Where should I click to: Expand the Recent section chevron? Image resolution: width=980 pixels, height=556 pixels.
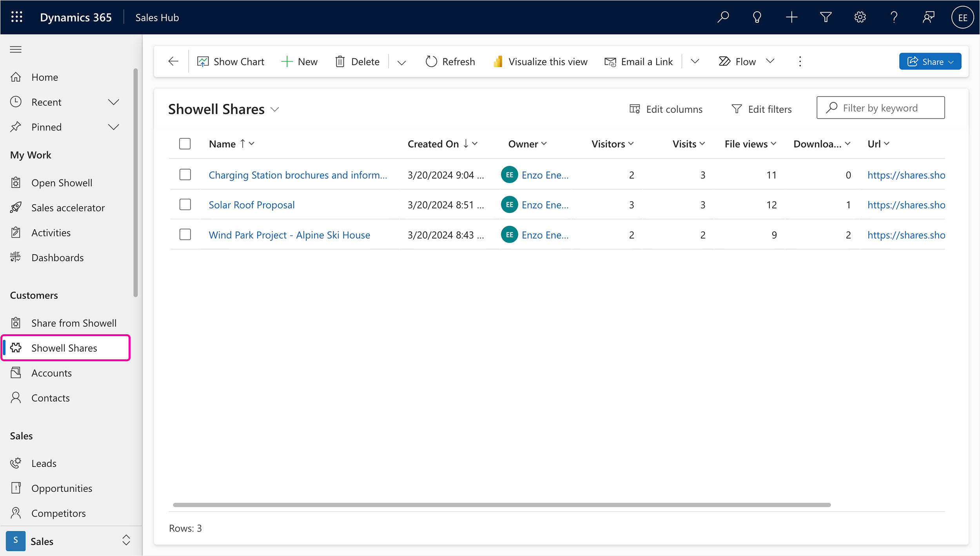(x=113, y=102)
